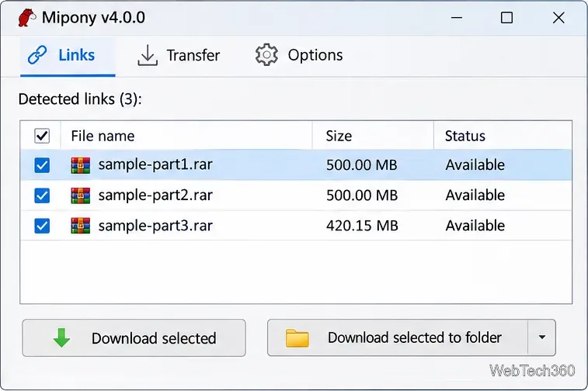Toggle the sample-part3.rar checkbox
The height and width of the screenshot is (391, 588).
coord(42,226)
